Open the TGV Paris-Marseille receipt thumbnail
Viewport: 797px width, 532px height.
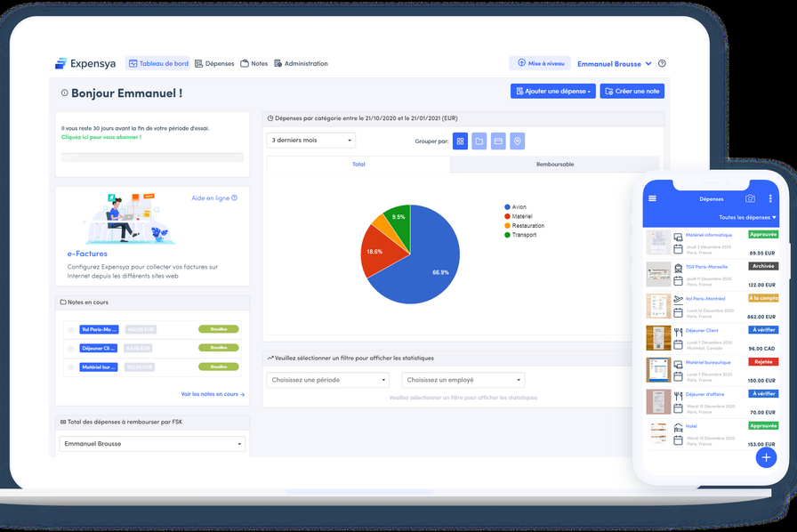(x=658, y=275)
